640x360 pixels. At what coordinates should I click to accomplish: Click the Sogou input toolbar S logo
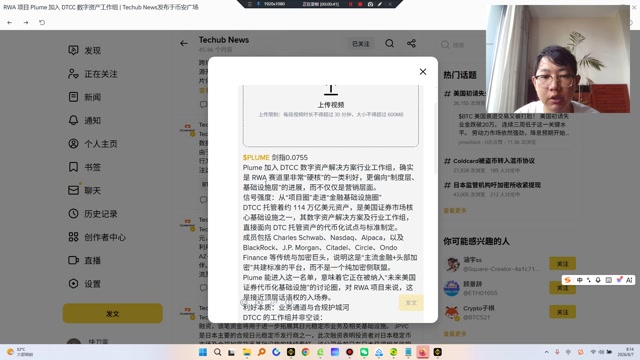pyautogui.click(x=568, y=280)
